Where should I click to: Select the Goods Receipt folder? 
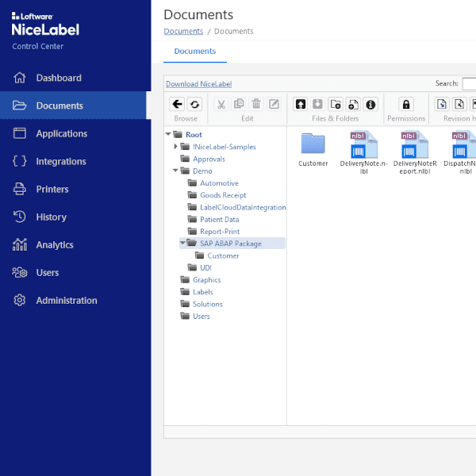[x=223, y=195]
